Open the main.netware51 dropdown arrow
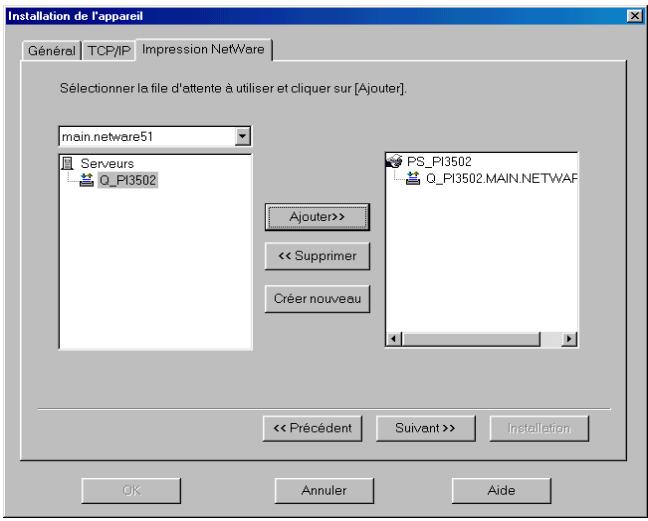The width and height of the screenshot is (648, 521). tap(243, 136)
